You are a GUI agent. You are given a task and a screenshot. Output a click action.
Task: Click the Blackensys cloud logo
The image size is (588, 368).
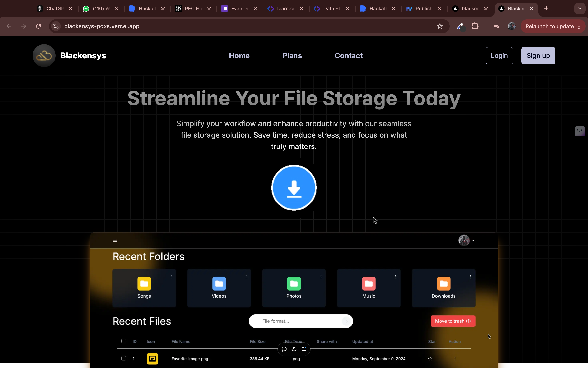click(x=44, y=55)
